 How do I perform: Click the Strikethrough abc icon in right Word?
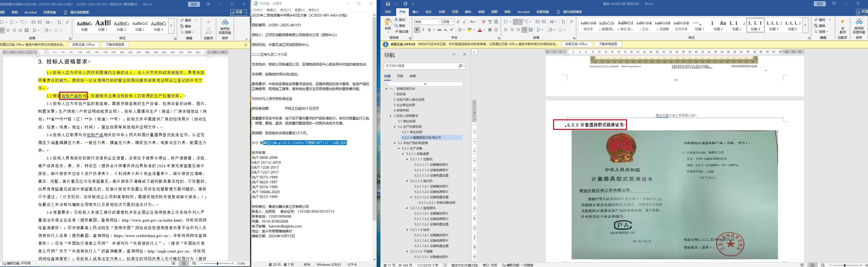point(439,30)
